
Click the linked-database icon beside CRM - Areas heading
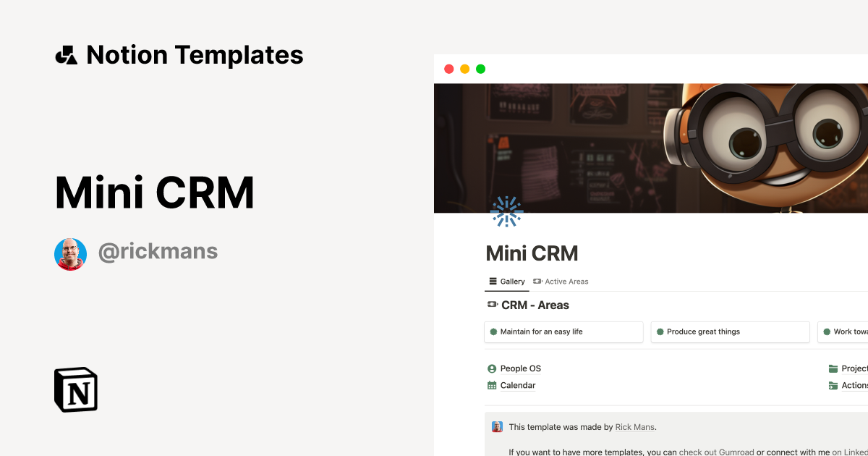(x=491, y=305)
